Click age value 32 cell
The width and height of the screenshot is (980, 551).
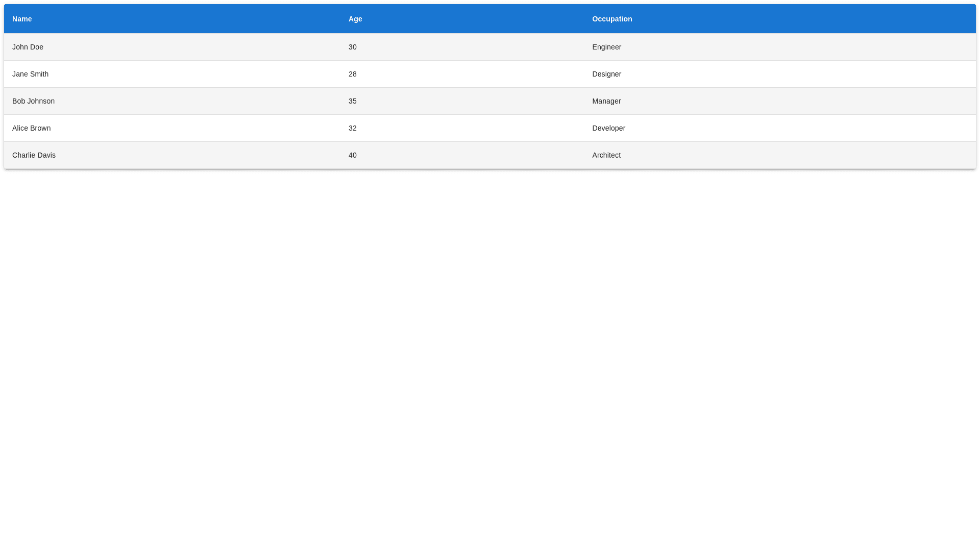point(353,128)
